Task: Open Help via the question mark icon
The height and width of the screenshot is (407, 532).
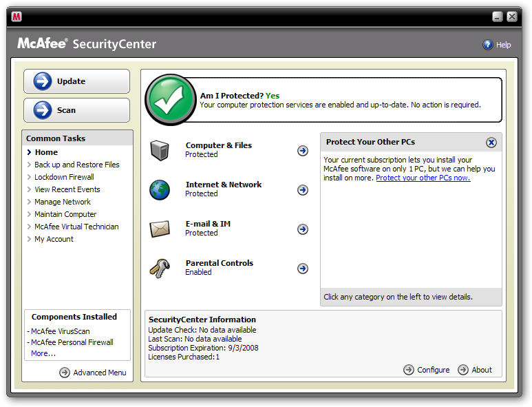Action: tap(488, 45)
